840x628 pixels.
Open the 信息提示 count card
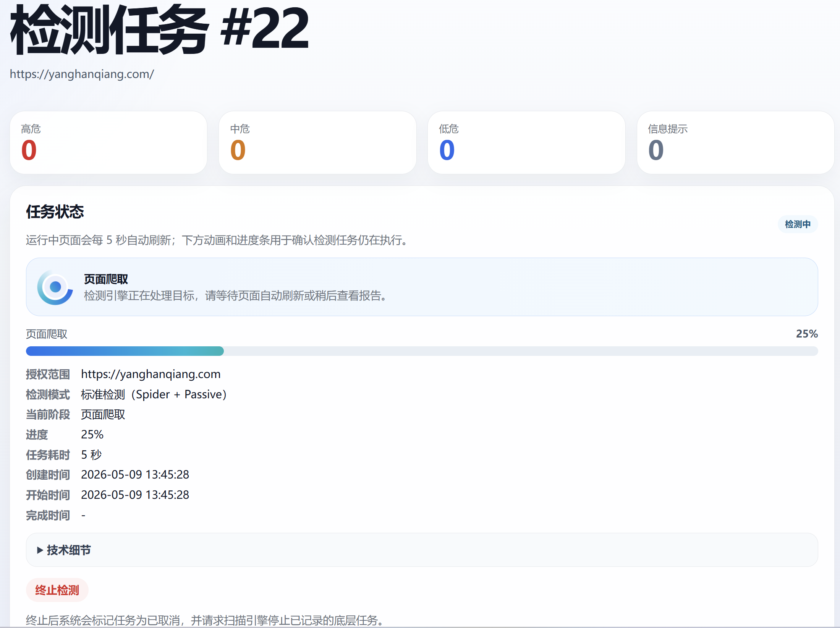tap(735, 143)
